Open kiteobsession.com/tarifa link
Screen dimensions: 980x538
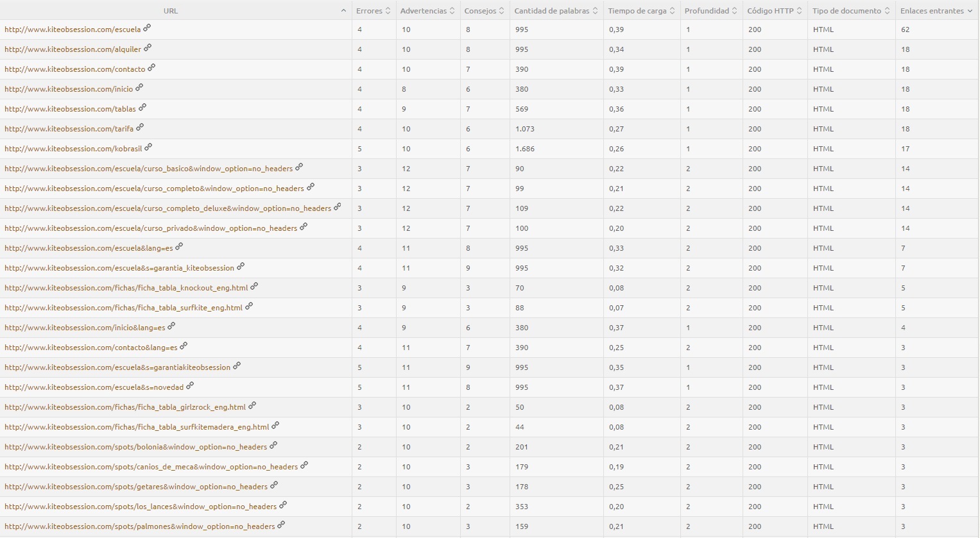pos(69,129)
